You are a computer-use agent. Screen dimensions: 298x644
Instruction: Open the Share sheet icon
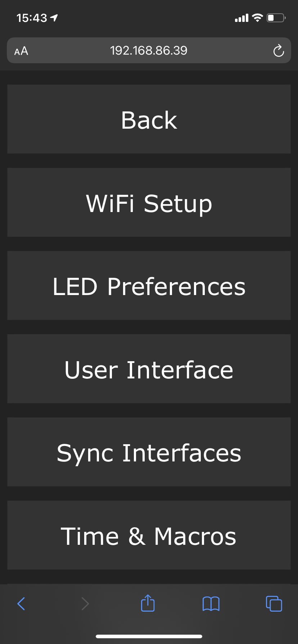148,603
